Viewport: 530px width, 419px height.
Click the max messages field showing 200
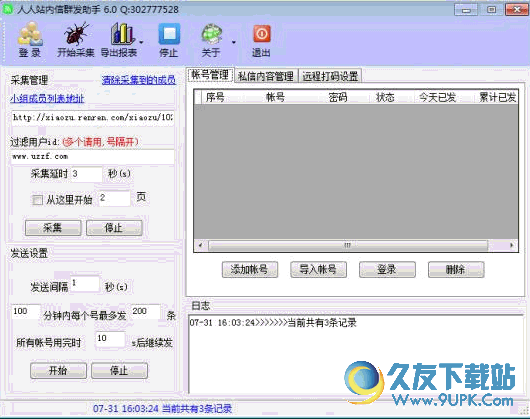145,312
